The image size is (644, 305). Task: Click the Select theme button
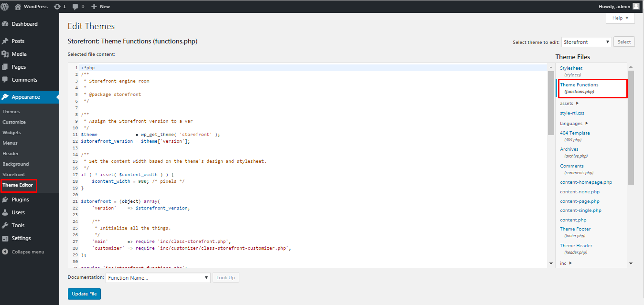coord(624,42)
